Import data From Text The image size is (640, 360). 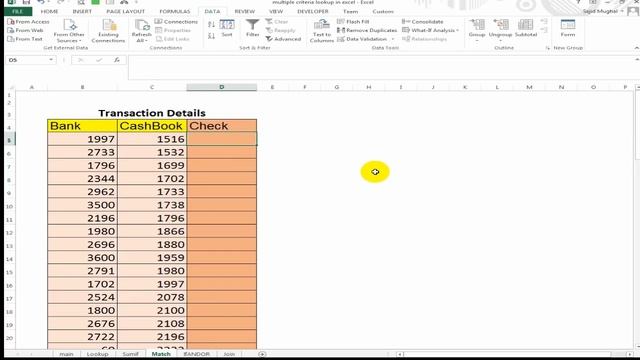pos(25,39)
